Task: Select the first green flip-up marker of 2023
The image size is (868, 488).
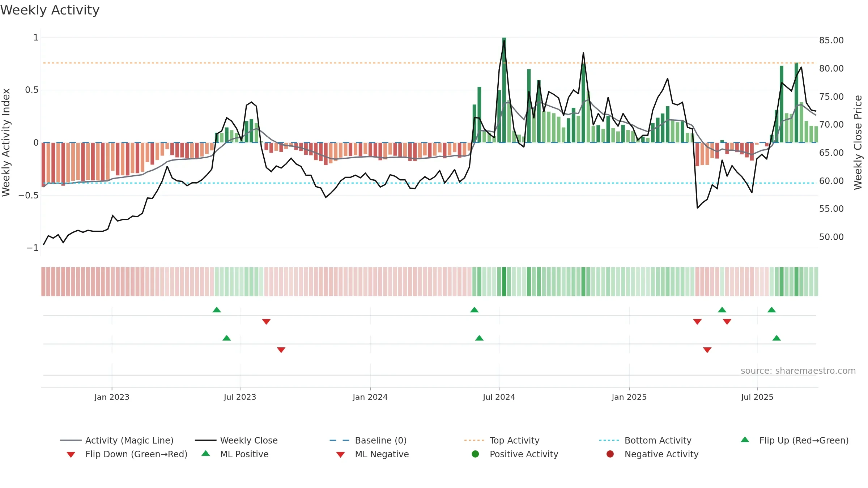Action: click(217, 310)
